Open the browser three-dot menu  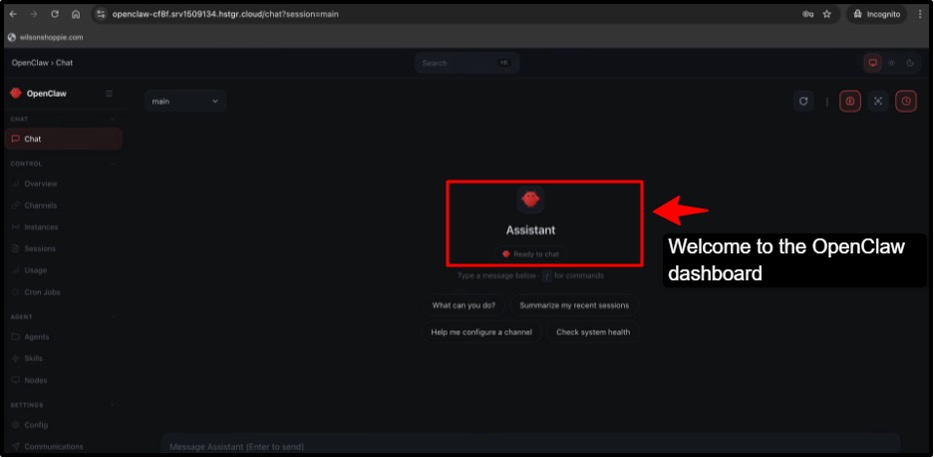pyautogui.click(x=920, y=14)
